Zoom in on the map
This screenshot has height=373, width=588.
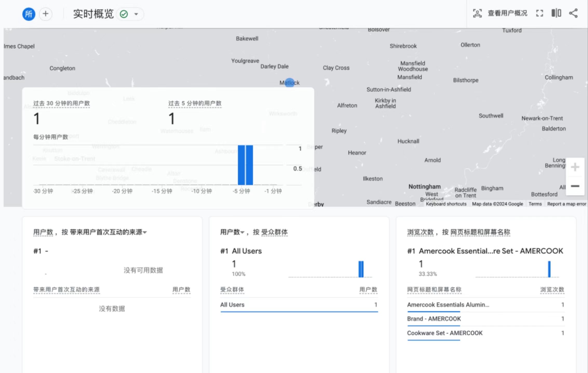coord(575,167)
